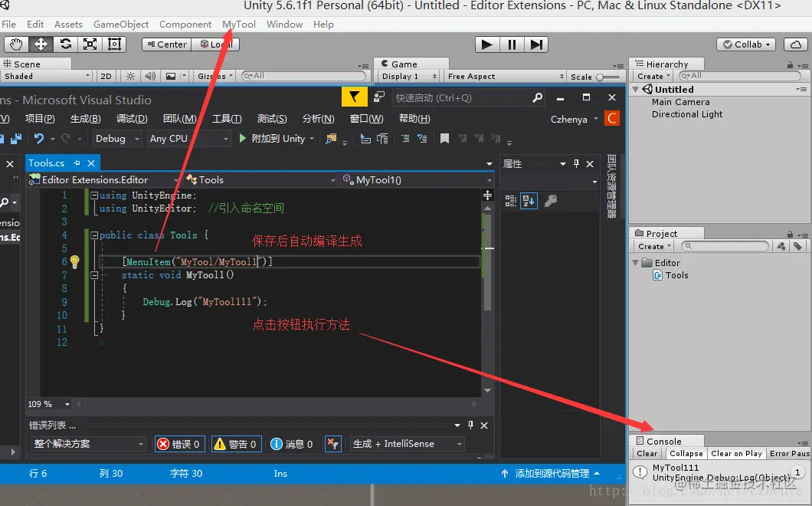Toggle scene audio speaker icon
The width and height of the screenshot is (812, 506).
tap(150, 76)
